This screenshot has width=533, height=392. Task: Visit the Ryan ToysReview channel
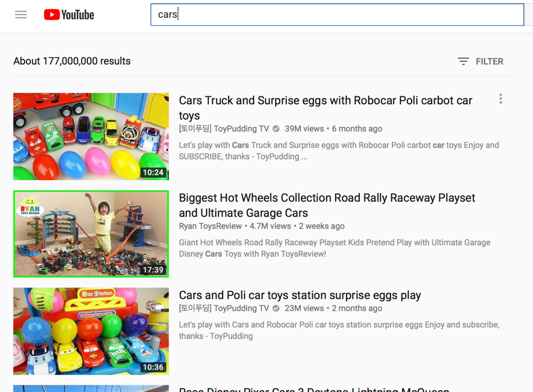pos(210,226)
